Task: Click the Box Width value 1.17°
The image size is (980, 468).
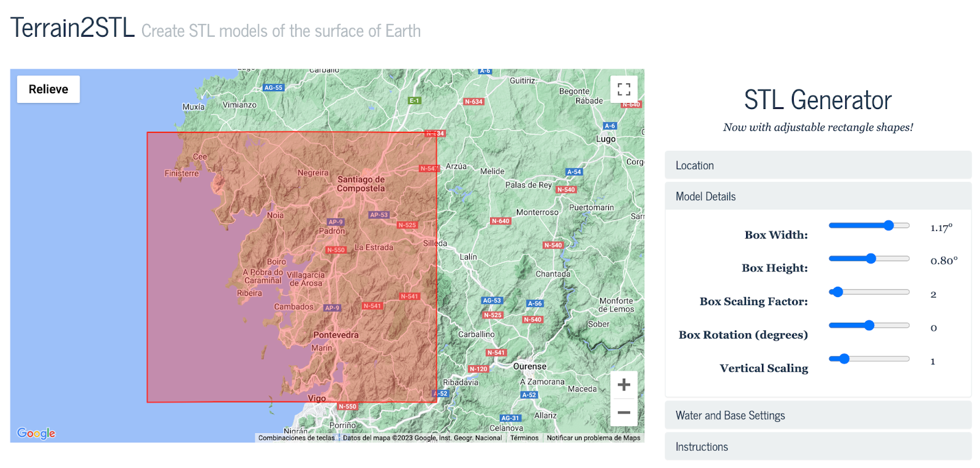Action: tap(941, 228)
